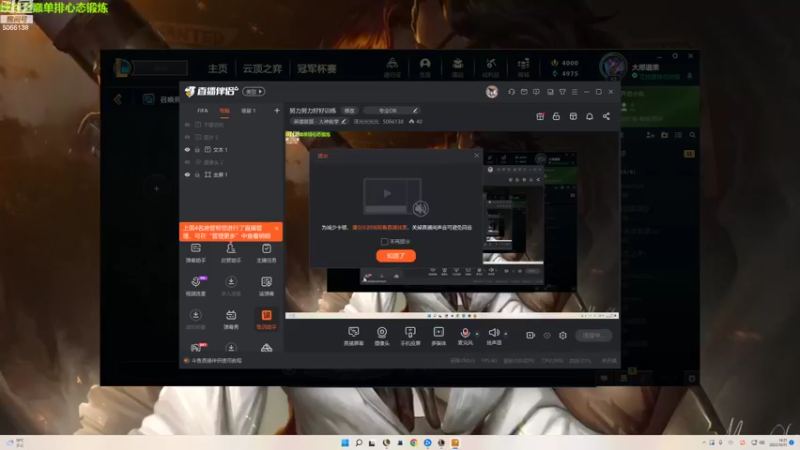This screenshot has height=450, width=800.
Task: Open taskbar search magnifier
Action: 359,442
